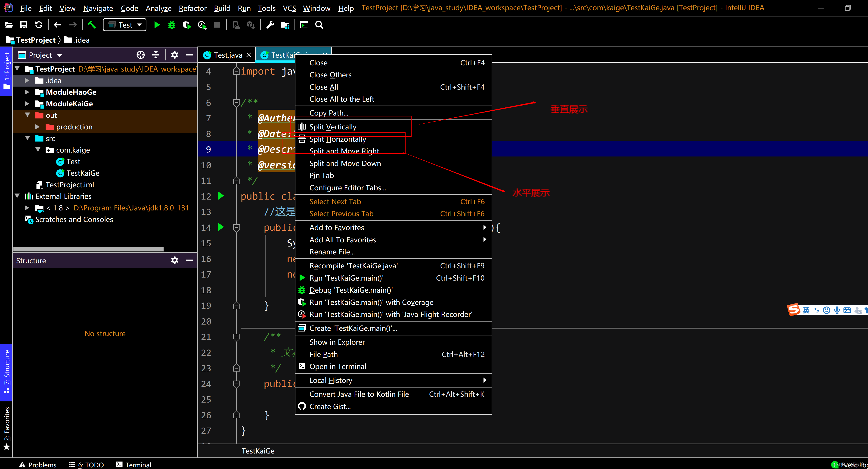
Task: Collapse the TestProject root node
Action: tap(18, 69)
